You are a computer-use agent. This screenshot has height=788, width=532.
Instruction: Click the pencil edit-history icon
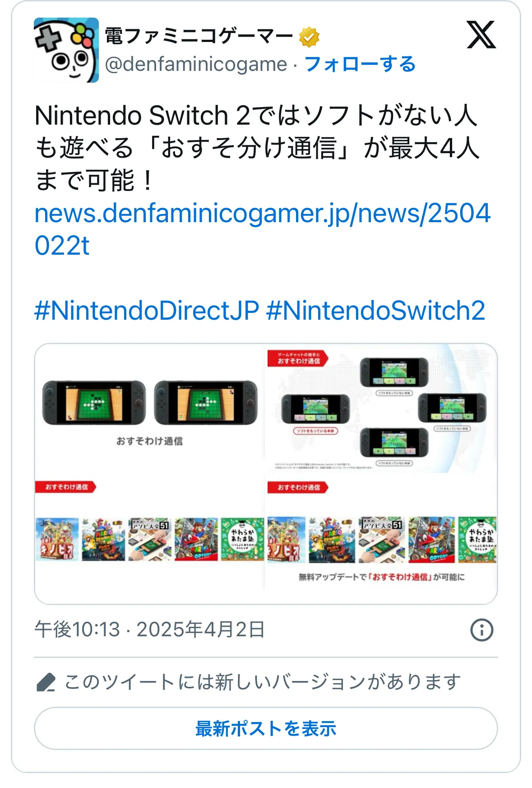coord(46,682)
